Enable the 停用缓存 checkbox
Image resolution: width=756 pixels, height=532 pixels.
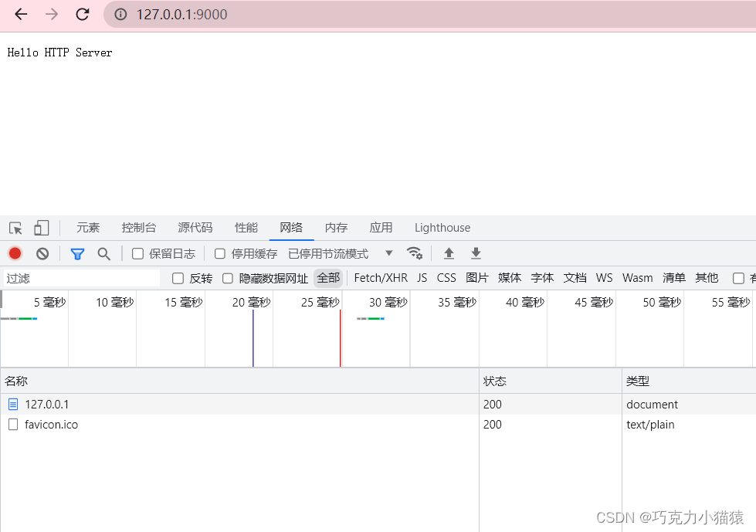click(220, 253)
